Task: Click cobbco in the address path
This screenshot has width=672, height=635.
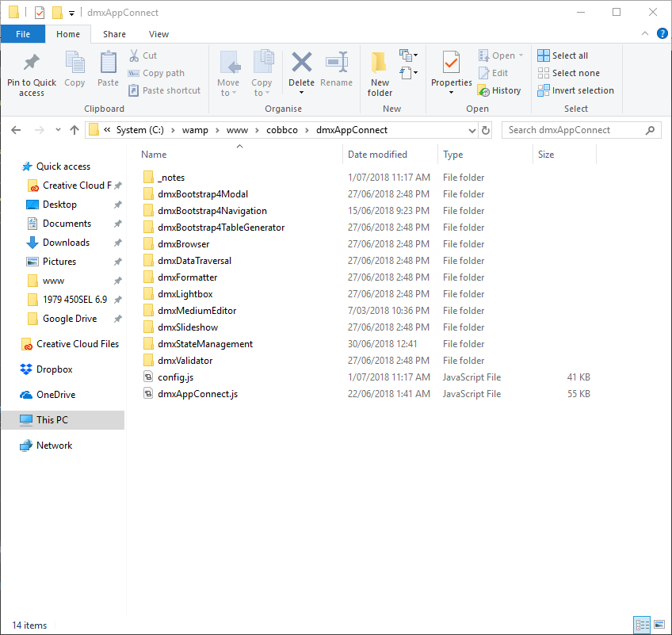Action: coord(282,130)
